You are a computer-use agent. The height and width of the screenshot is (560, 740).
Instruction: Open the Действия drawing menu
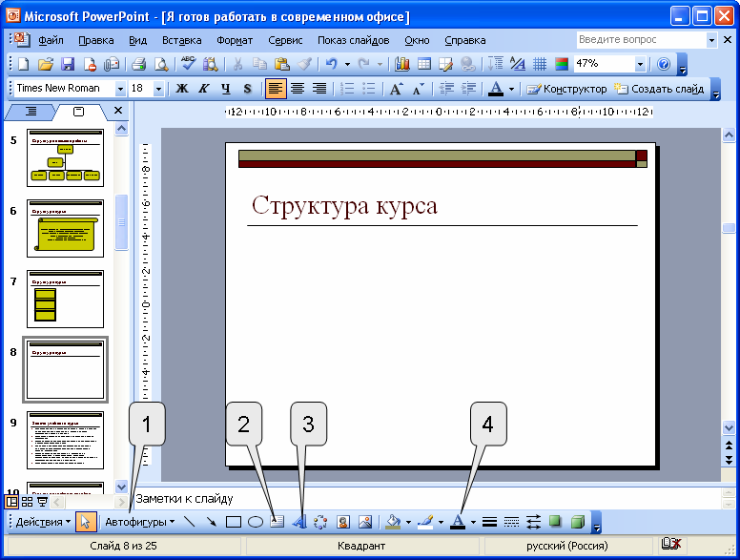coord(43,522)
